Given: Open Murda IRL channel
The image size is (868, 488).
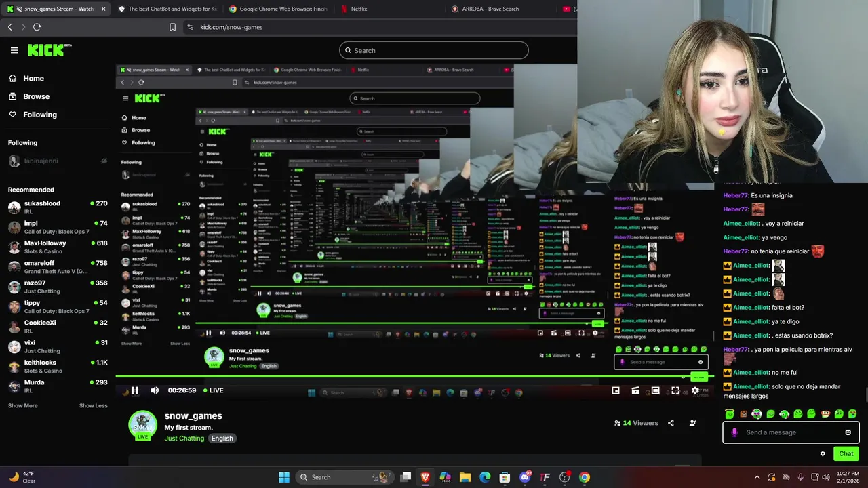Looking at the screenshot, I should tap(58, 386).
